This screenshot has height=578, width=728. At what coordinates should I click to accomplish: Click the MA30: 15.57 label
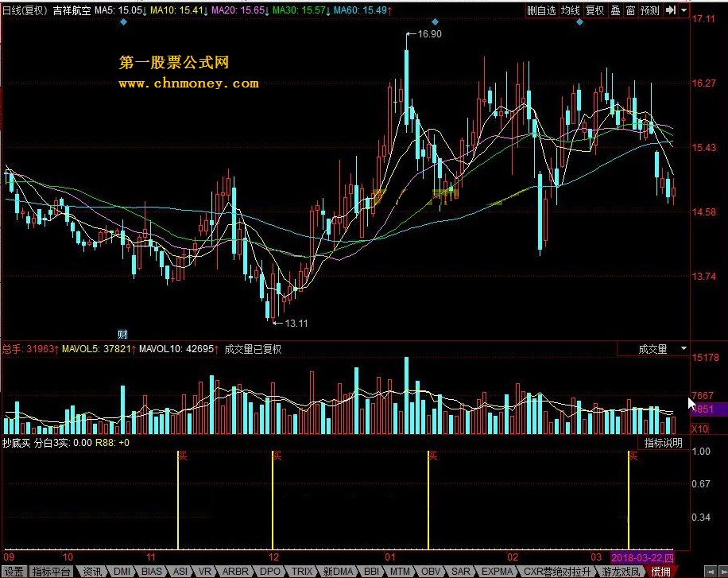point(299,10)
